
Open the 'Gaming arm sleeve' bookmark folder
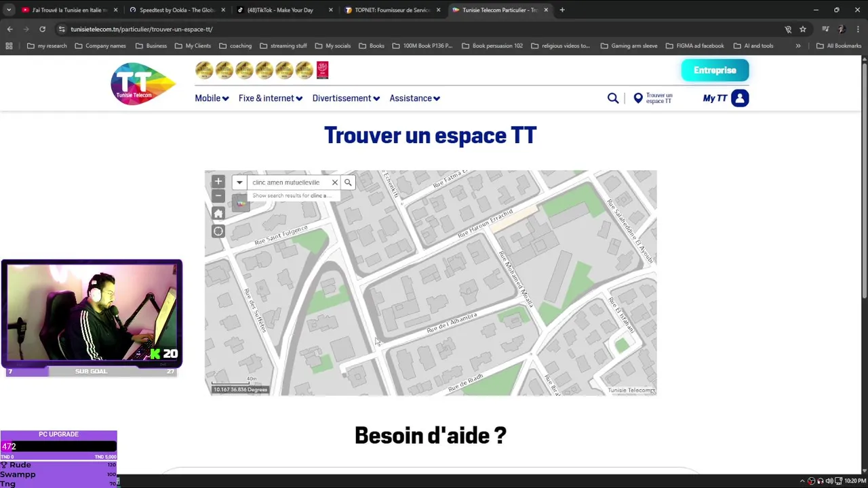(x=629, y=46)
